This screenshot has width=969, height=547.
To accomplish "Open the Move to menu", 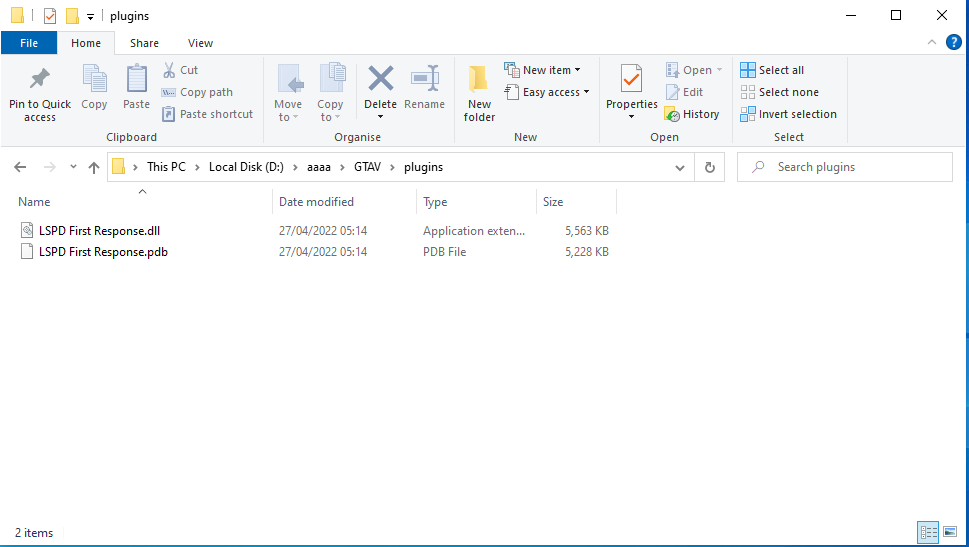I will (289, 93).
